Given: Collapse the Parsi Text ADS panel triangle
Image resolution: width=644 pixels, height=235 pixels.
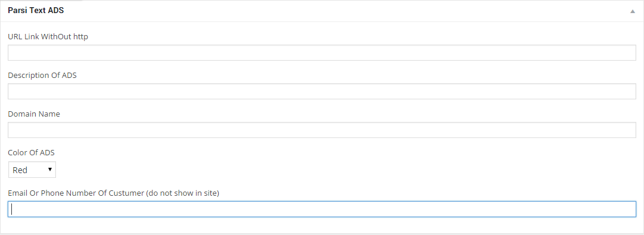Looking at the screenshot, I should point(633,11).
